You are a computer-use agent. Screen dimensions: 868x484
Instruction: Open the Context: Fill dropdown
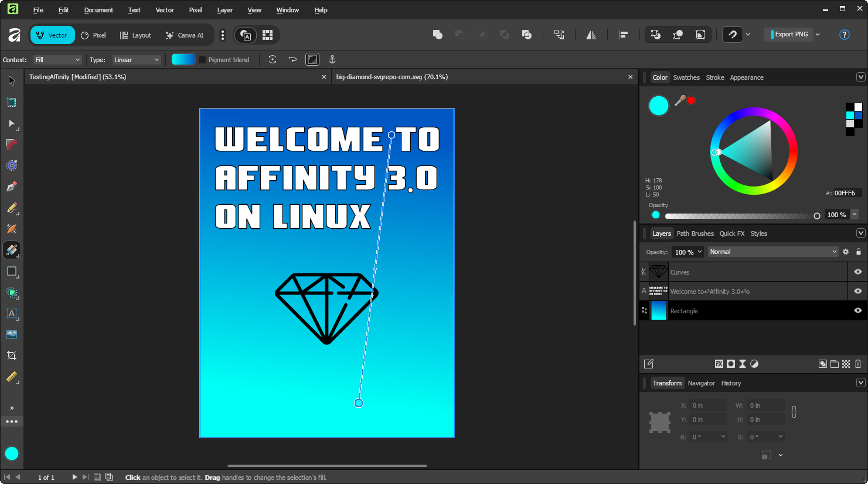[x=57, y=59]
